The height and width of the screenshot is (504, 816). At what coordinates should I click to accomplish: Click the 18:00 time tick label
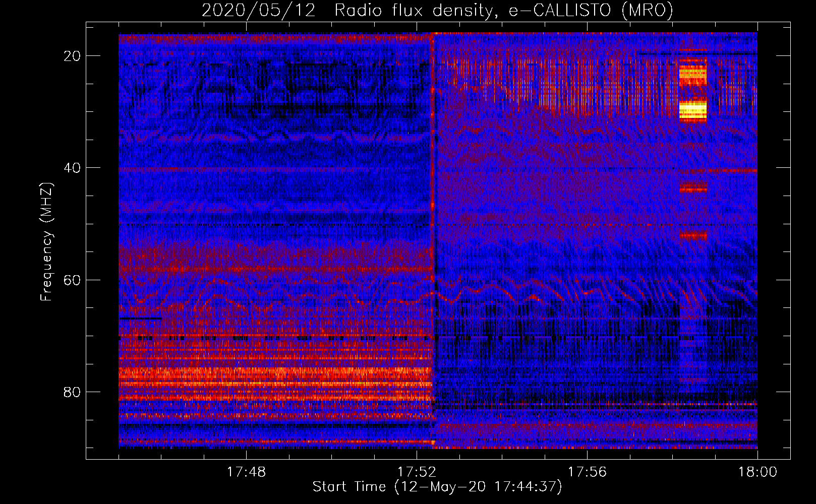click(x=757, y=472)
